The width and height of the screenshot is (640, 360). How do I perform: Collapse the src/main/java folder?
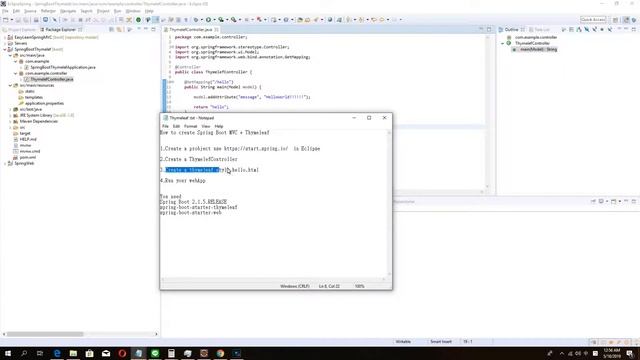(10, 55)
